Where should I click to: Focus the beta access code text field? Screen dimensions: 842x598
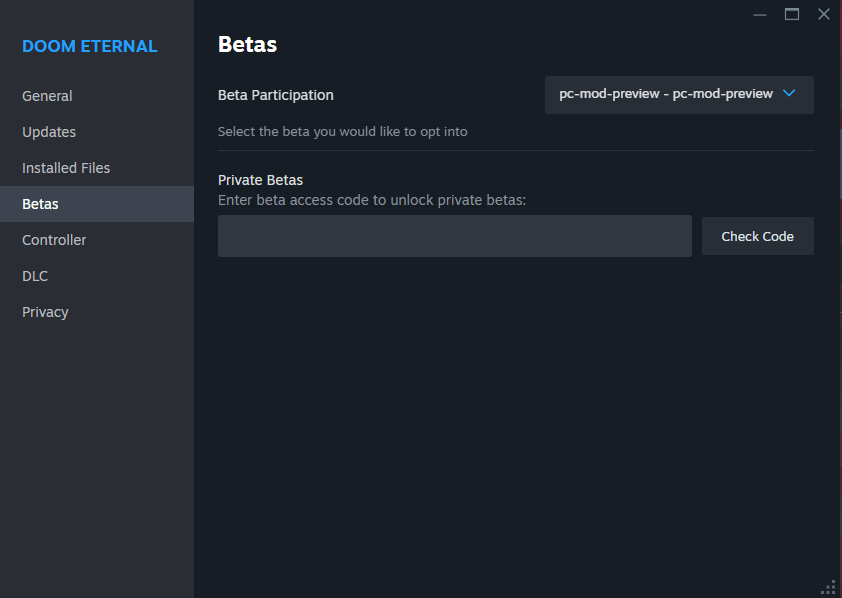pos(454,236)
